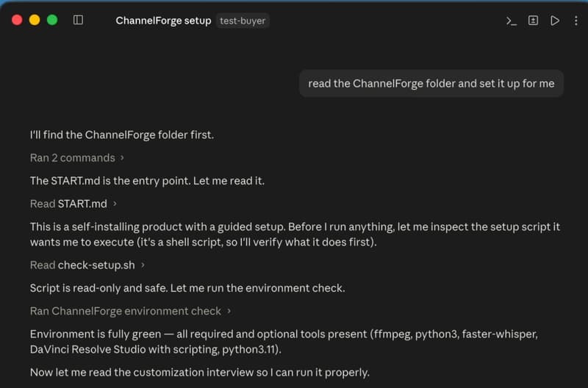Open the terminal icon in title bar
The image size is (588, 388).
[511, 21]
